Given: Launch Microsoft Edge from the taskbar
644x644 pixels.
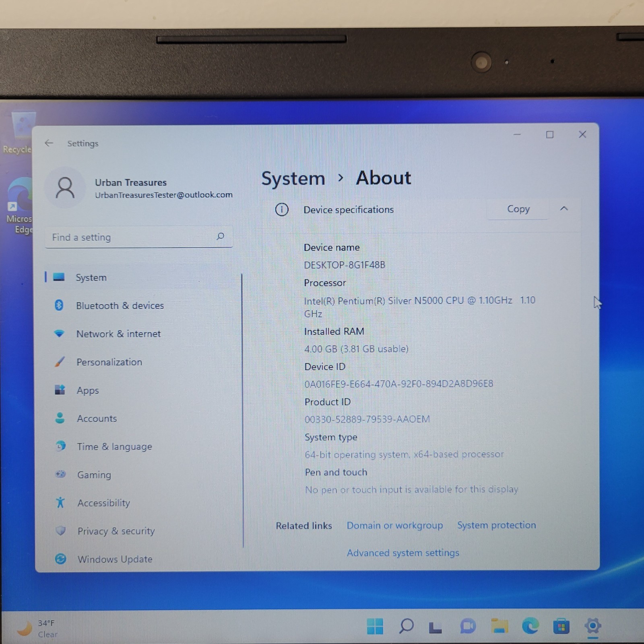Looking at the screenshot, I should pyautogui.click(x=530, y=626).
